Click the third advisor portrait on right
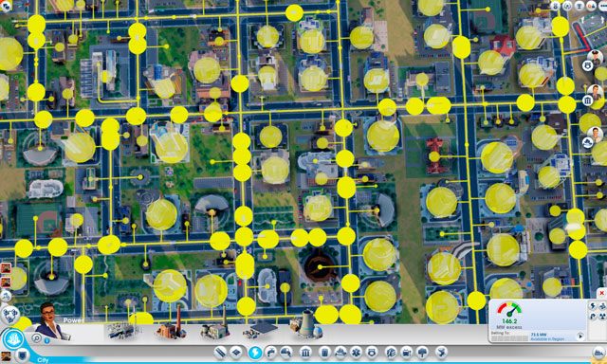This screenshot has height=364, width=607. [x=595, y=134]
